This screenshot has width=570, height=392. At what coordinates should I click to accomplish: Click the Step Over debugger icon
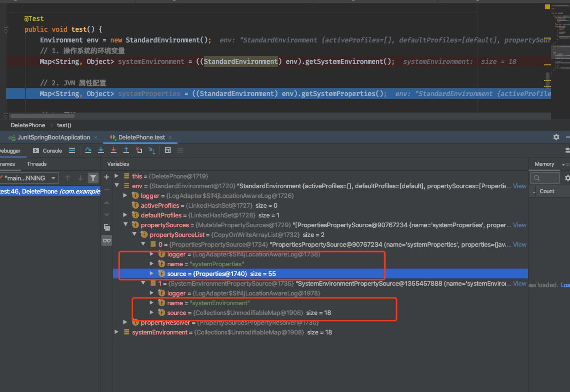click(88, 150)
